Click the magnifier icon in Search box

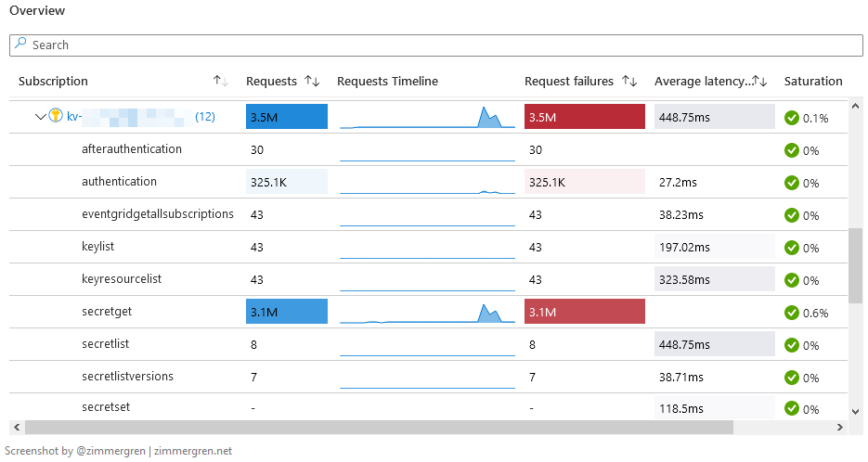pyautogui.click(x=20, y=45)
